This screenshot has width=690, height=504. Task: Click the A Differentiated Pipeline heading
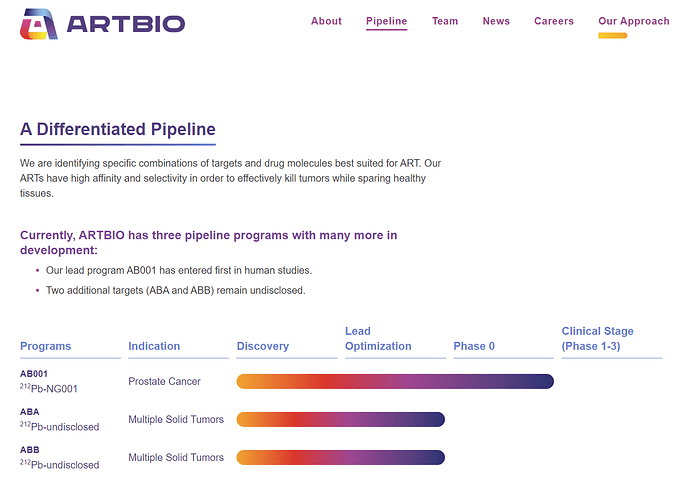pos(118,129)
